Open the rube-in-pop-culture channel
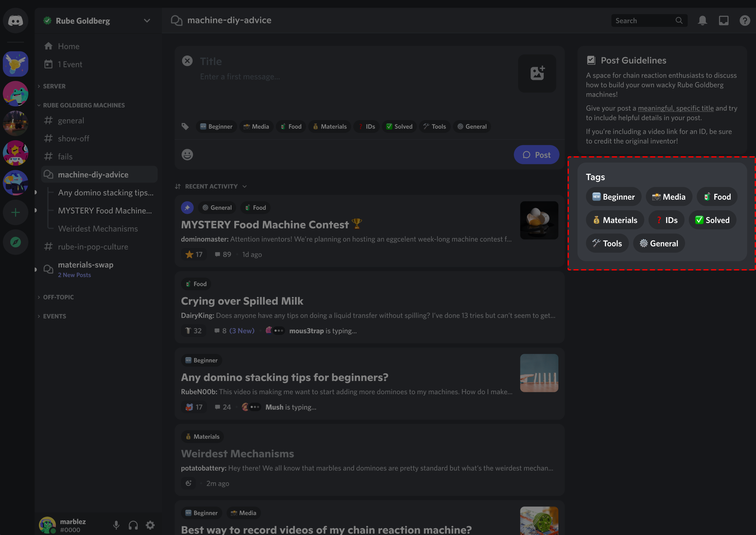This screenshot has height=535, width=756. 93,246
